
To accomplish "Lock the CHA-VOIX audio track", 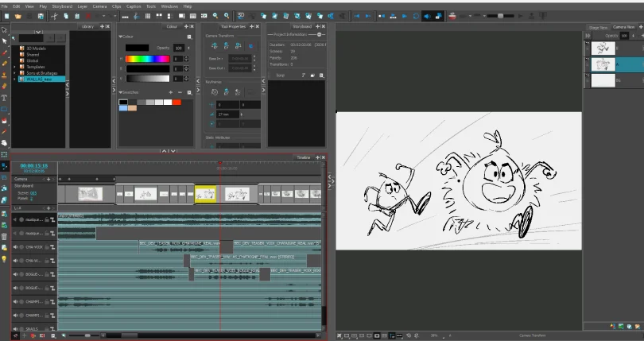I will (47, 247).
